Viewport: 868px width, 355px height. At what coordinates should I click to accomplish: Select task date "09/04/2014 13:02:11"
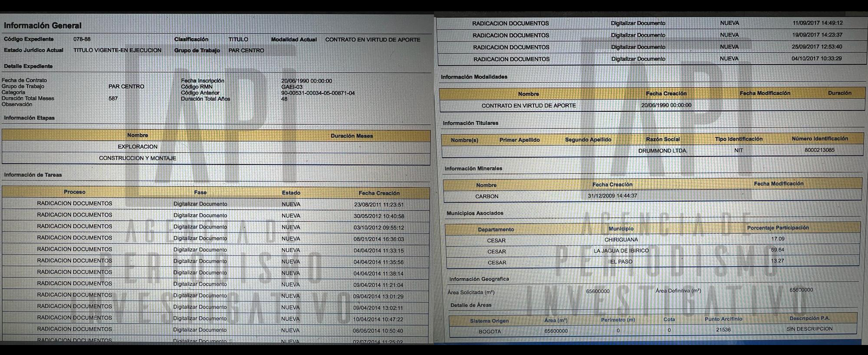[378, 308]
